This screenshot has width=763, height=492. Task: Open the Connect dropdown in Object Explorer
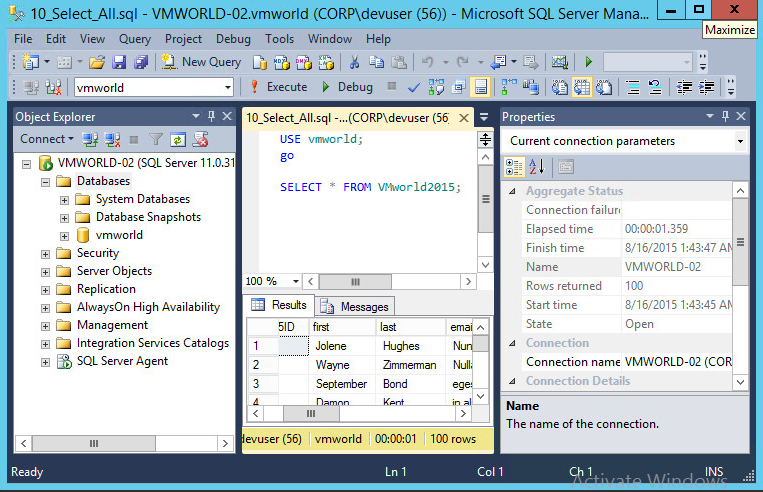(47, 139)
